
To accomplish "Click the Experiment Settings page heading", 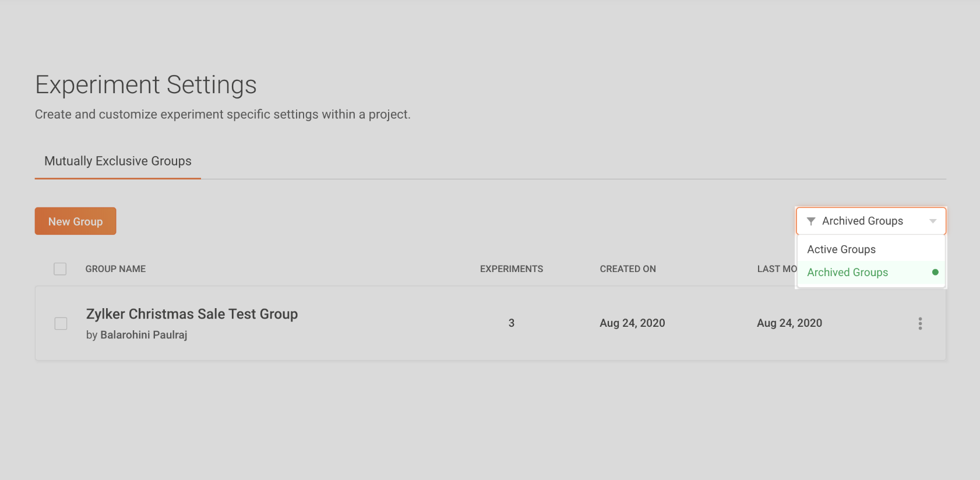I will pyautogui.click(x=146, y=85).
